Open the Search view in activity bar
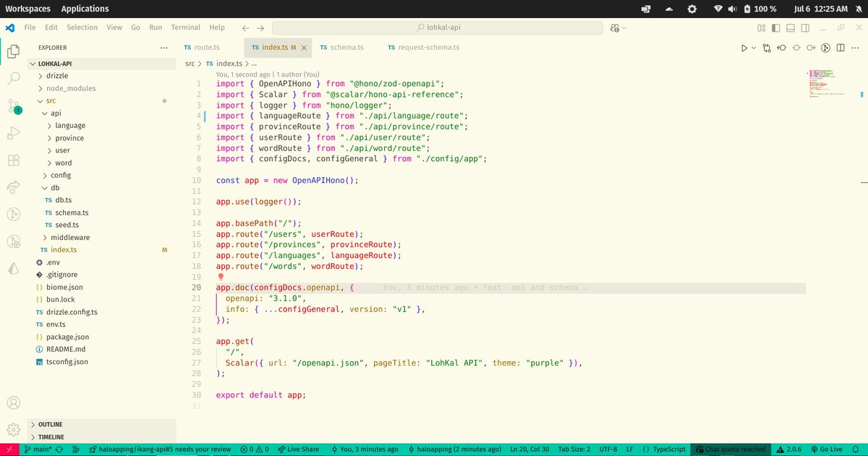The height and width of the screenshot is (456, 868). [x=13, y=78]
